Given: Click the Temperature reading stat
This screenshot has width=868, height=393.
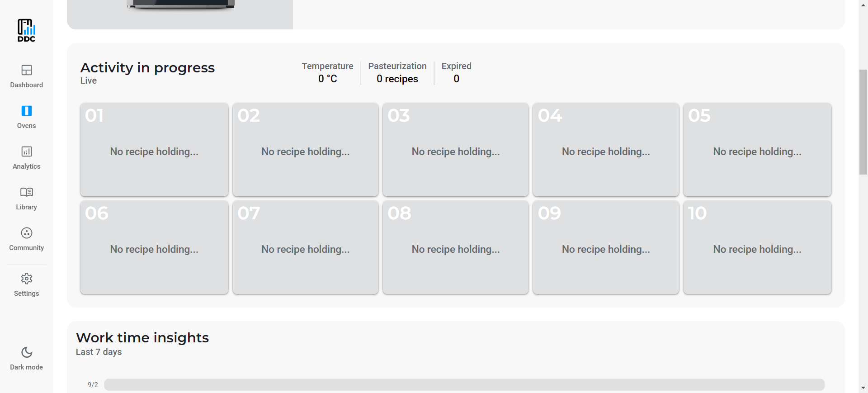Looking at the screenshot, I should [327, 73].
